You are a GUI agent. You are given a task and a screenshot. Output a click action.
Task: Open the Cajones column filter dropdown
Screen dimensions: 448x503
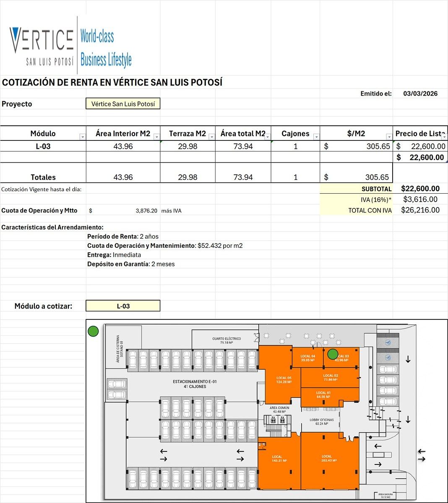click(x=316, y=137)
